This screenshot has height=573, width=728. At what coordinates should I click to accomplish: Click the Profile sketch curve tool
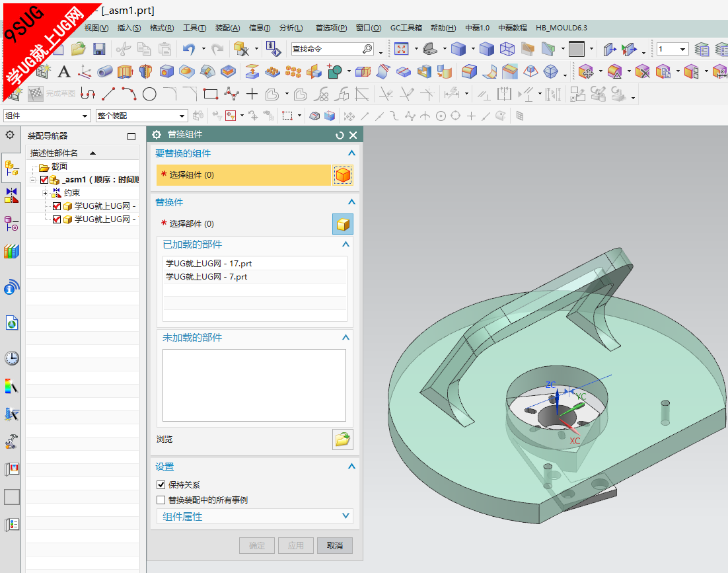click(x=88, y=94)
